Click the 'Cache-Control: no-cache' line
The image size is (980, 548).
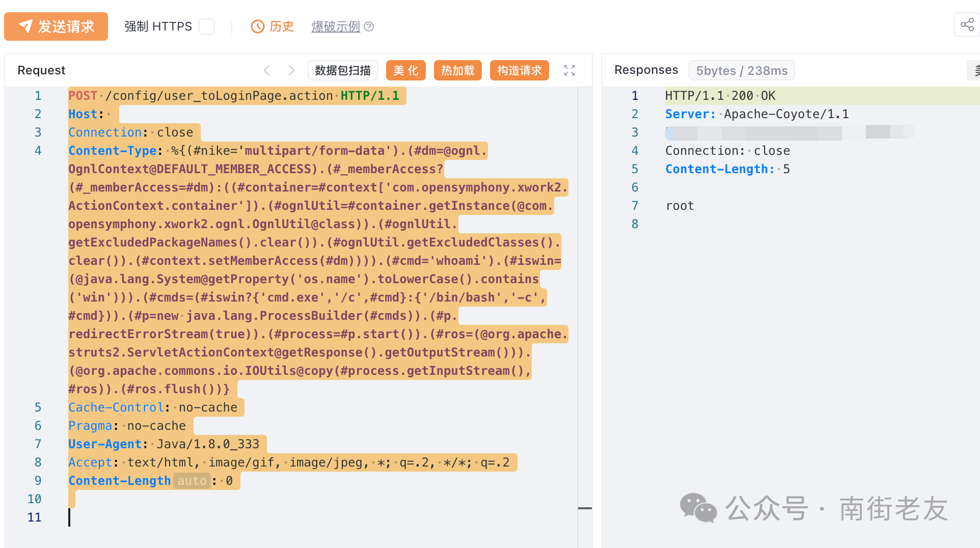click(153, 407)
